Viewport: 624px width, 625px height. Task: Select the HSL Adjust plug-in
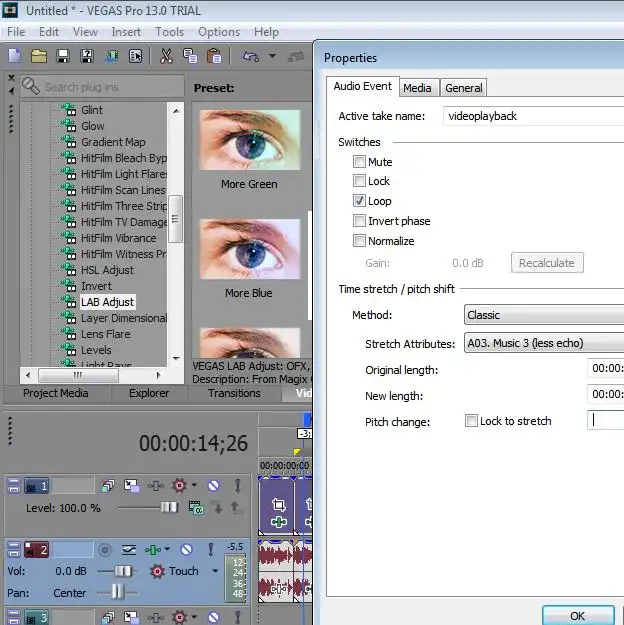107,270
